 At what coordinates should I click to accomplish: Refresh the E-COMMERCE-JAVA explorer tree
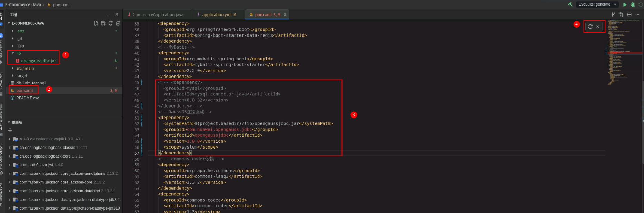[111, 23]
